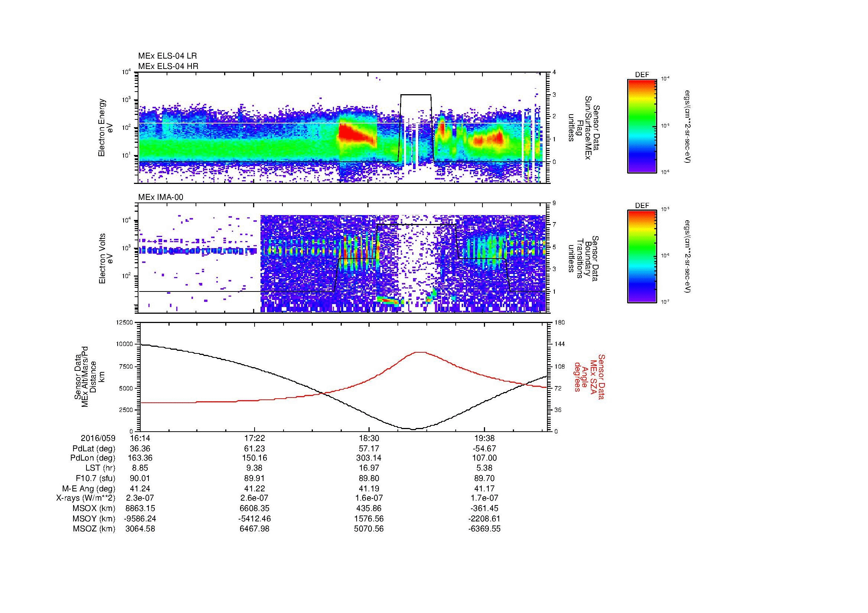Click the PdLat value 57.17

click(x=369, y=448)
